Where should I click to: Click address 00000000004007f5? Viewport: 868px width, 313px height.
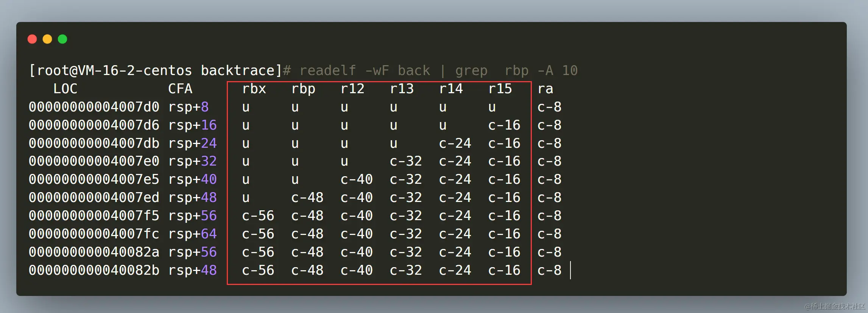94,216
